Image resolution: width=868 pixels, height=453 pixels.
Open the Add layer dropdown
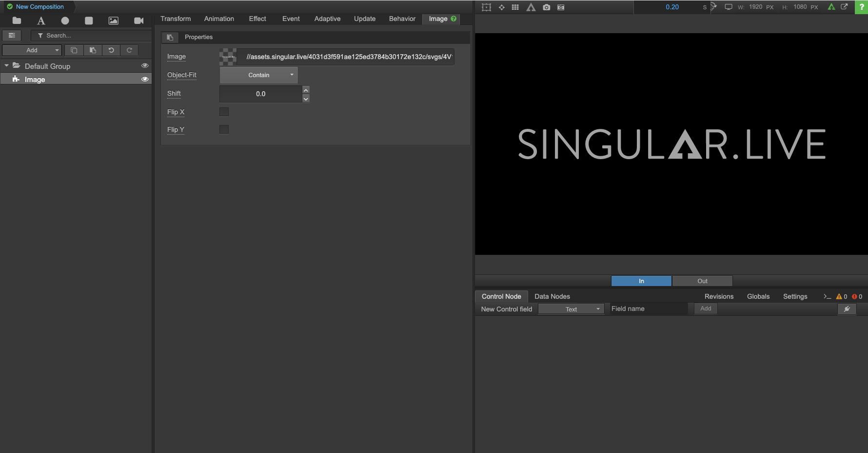[32, 50]
